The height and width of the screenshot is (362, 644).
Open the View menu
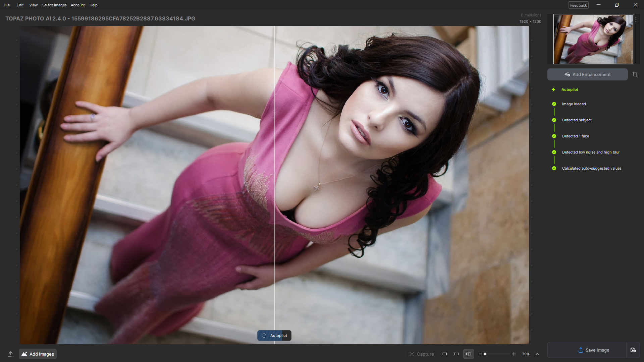pyautogui.click(x=33, y=5)
